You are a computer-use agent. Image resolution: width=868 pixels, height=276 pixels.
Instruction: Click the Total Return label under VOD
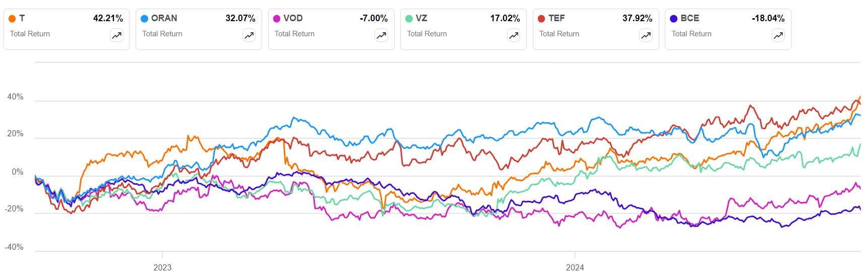click(294, 34)
